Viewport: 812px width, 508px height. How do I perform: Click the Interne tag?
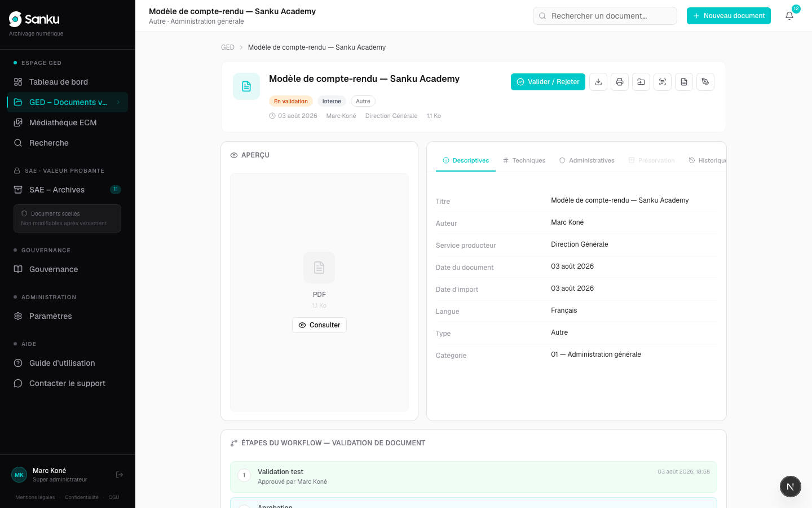[x=332, y=101]
